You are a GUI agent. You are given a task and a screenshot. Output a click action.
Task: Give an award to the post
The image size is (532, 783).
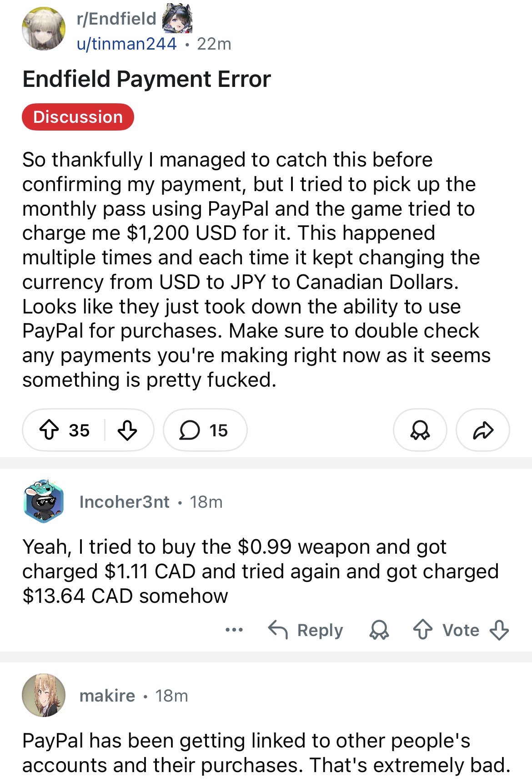coord(420,430)
